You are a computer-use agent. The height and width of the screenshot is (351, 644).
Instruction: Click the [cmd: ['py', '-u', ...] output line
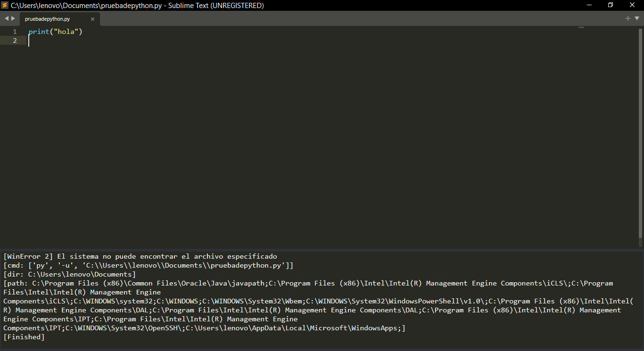point(148,265)
